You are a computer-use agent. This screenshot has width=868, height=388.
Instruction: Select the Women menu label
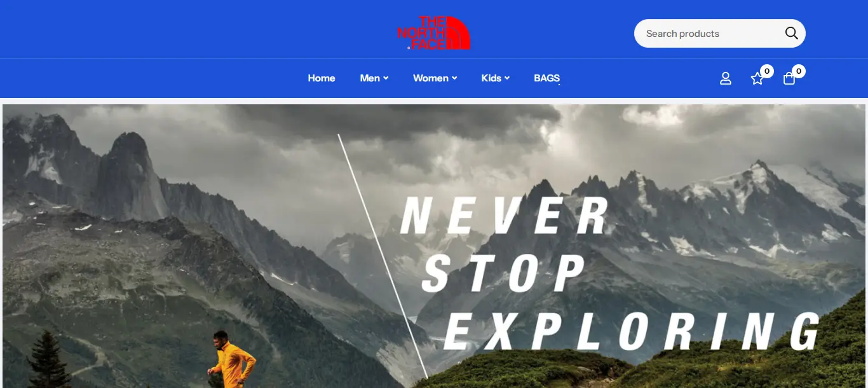point(431,78)
